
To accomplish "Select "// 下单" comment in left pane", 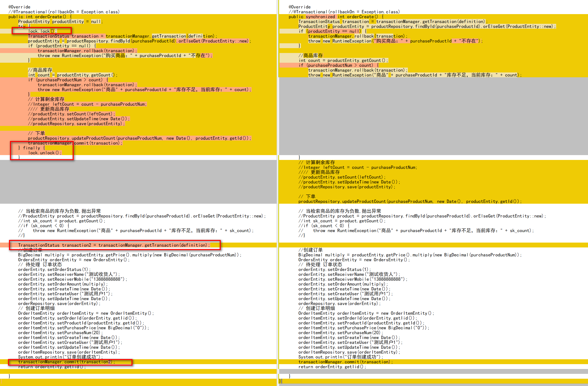I will tap(36, 133).
